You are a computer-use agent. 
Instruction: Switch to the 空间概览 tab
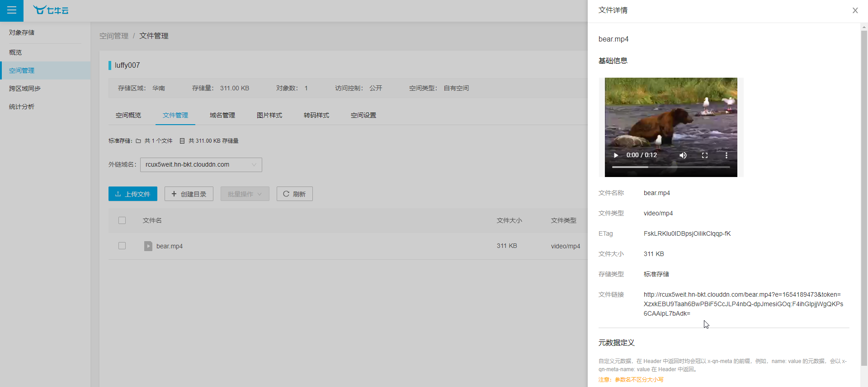point(128,115)
